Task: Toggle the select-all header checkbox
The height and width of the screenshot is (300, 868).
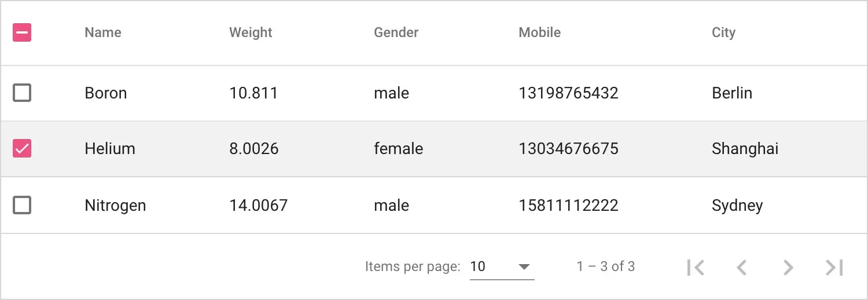Action: pos(22,32)
